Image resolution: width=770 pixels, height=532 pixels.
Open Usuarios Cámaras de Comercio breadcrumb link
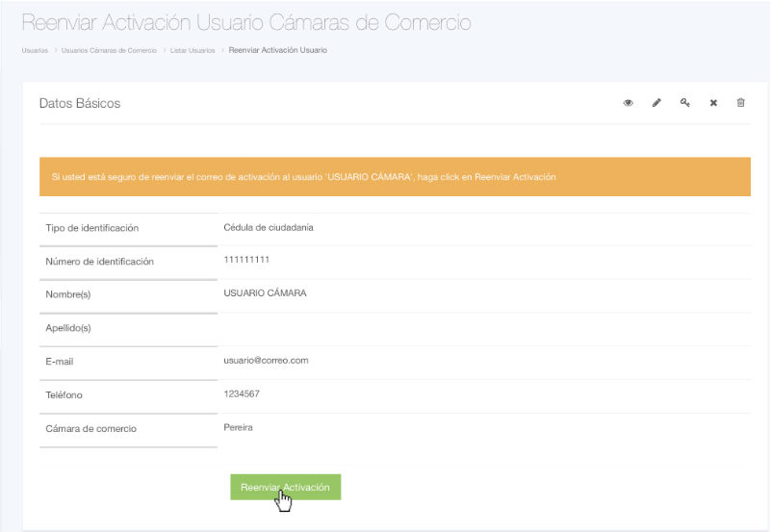(108, 50)
